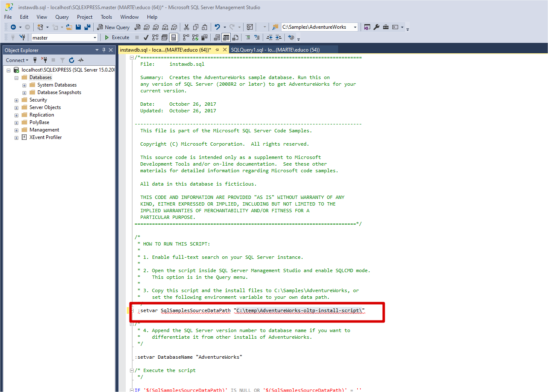Open a new XMLA query

[x=165, y=27]
